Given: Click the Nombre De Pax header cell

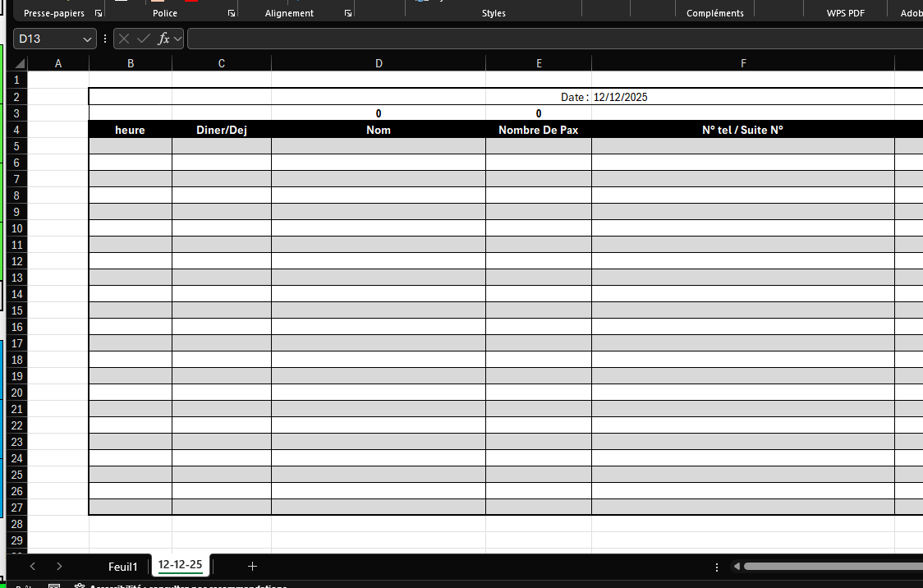Looking at the screenshot, I should 538,130.
